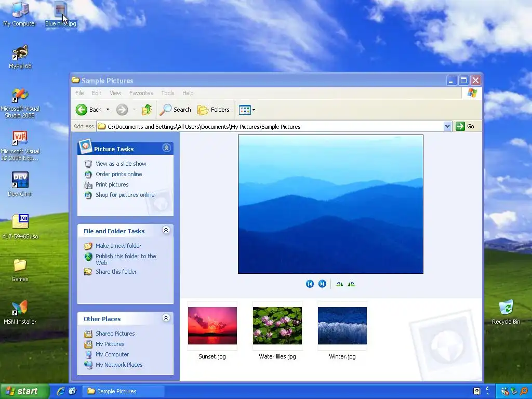This screenshot has height=399, width=532.
Task: Click Print pictures link
Action: [x=112, y=184]
